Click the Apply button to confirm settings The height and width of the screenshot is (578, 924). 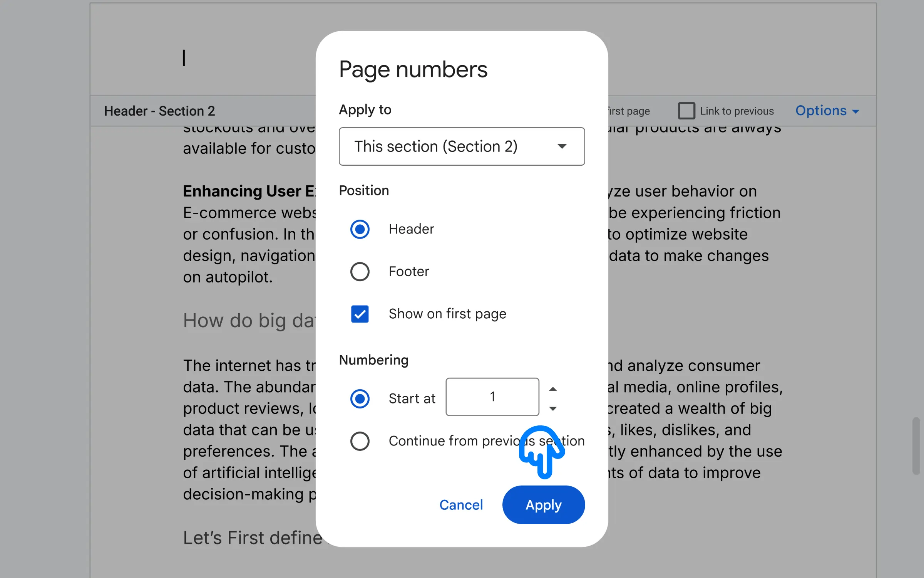[544, 505]
